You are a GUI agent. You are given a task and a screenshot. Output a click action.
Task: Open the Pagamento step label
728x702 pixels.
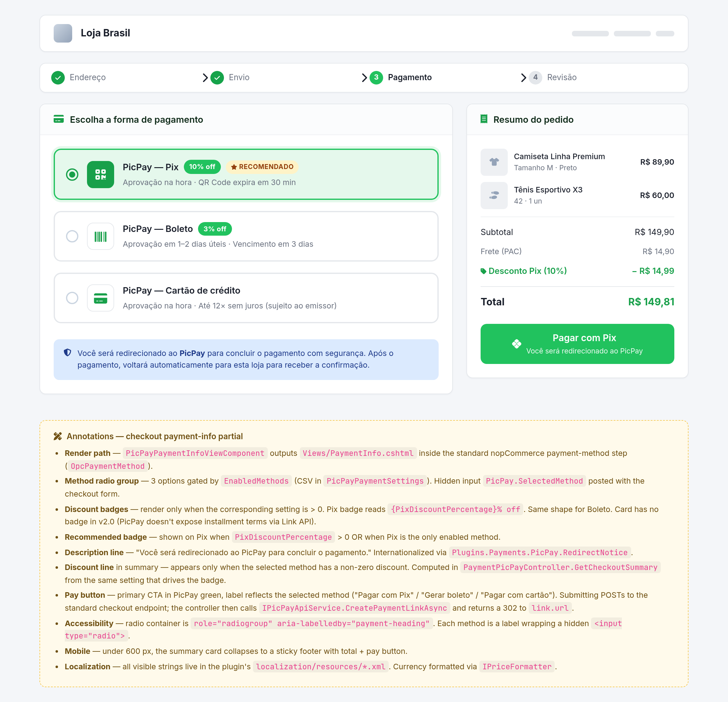click(x=410, y=77)
